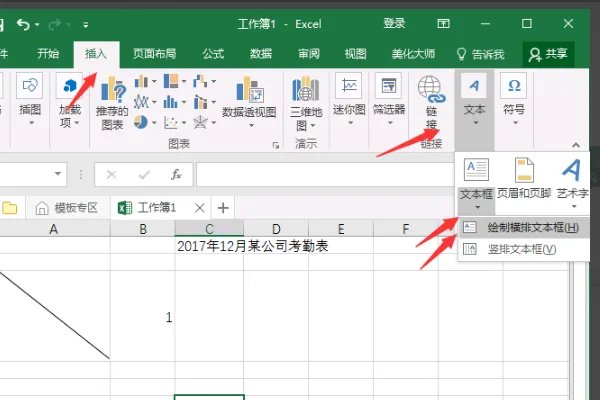Switch to the Insert (插入) tab
The width and height of the screenshot is (600, 400).
[x=96, y=54]
